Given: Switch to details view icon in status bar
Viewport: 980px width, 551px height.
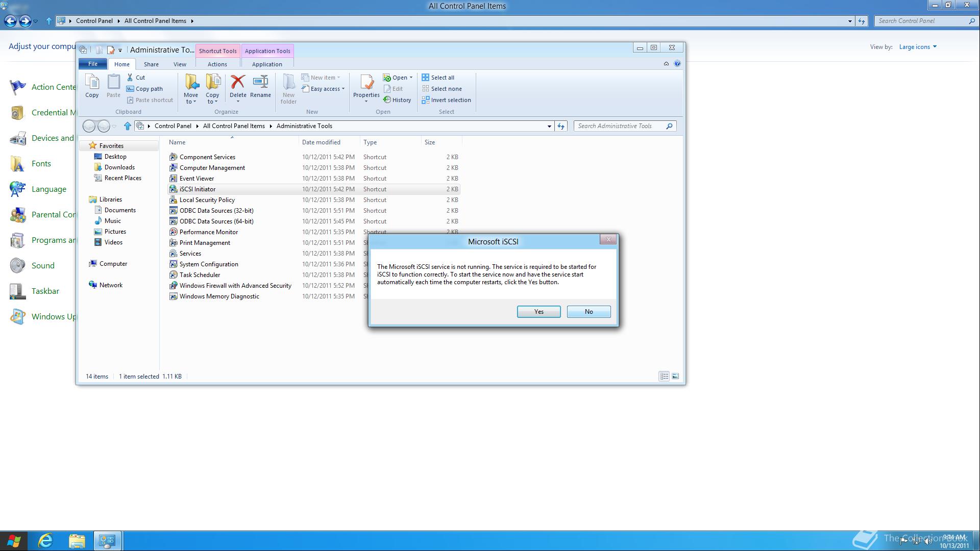Looking at the screenshot, I should (664, 377).
